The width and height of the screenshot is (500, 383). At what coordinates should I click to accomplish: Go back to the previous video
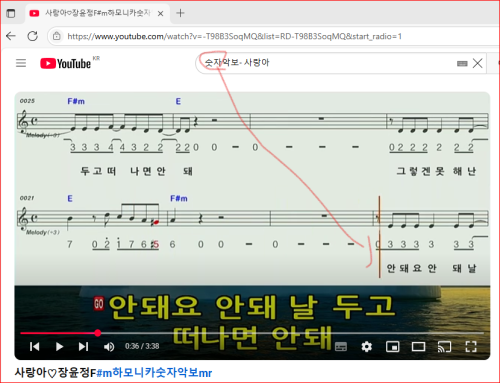pos(35,347)
